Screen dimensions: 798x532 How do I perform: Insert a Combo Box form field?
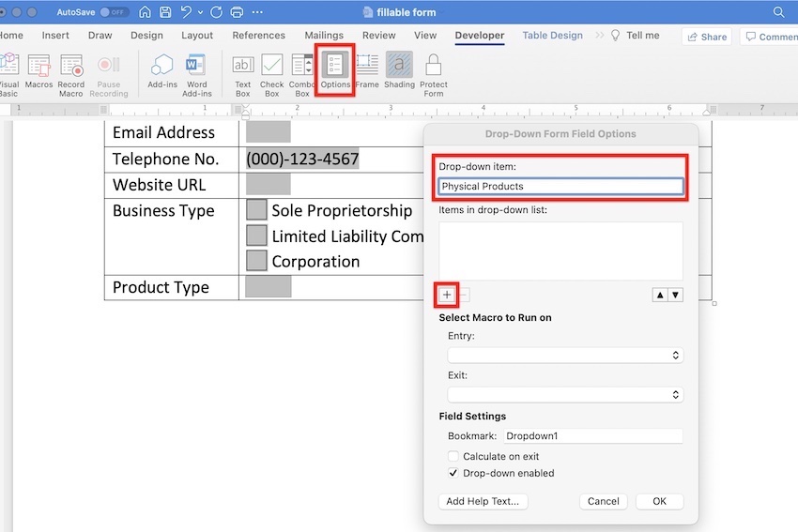click(302, 66)
